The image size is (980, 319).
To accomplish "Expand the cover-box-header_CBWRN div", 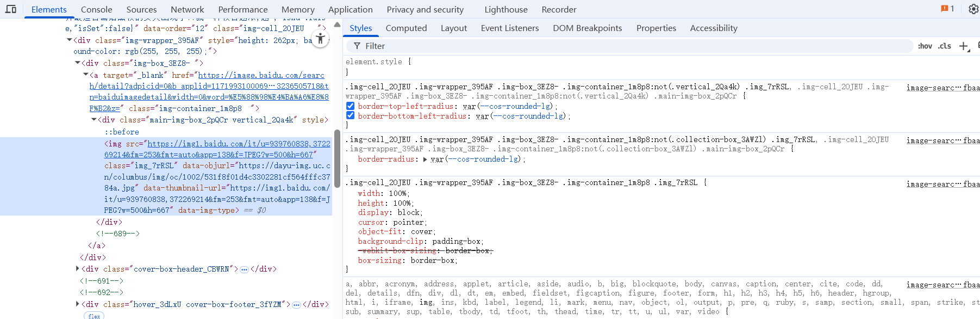I will point(77,268).
